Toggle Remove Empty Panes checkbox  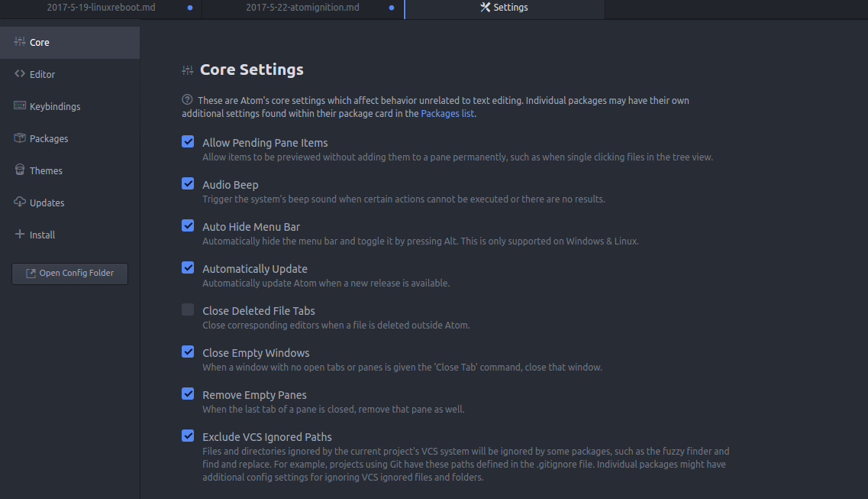tap(189, 394)
